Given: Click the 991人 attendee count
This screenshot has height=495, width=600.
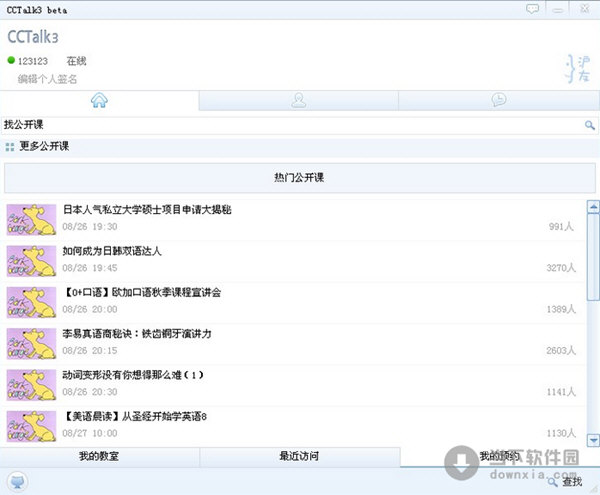Looking at the screenshot, I should [x=561, y=226].
